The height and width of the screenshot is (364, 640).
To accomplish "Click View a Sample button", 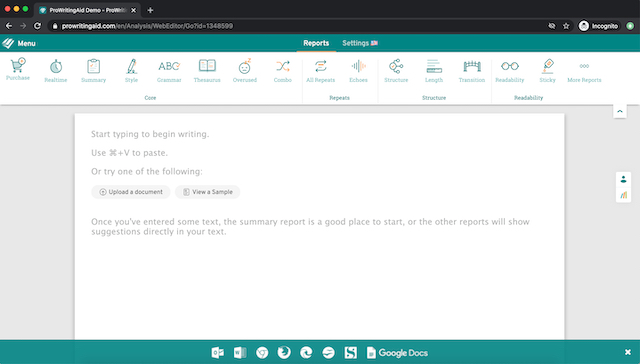I will 207,192.
